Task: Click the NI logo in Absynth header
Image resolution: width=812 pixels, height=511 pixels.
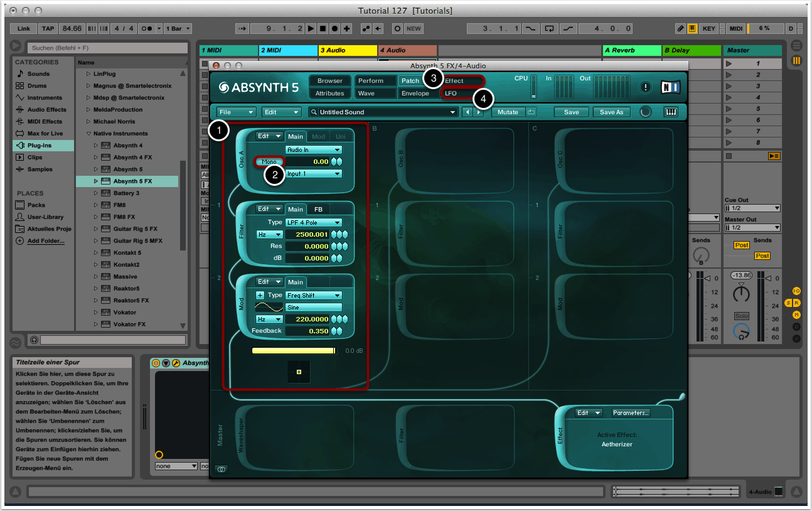Action: [x=670, y=88]
